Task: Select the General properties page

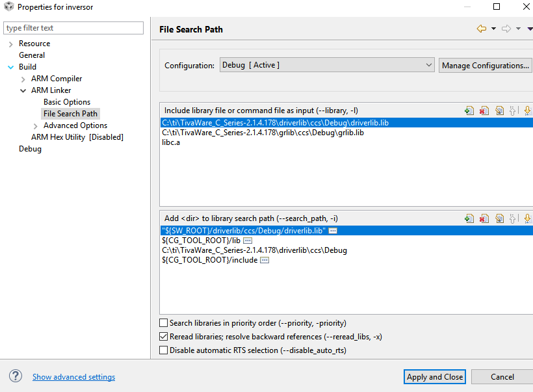Action: point(32,55)
